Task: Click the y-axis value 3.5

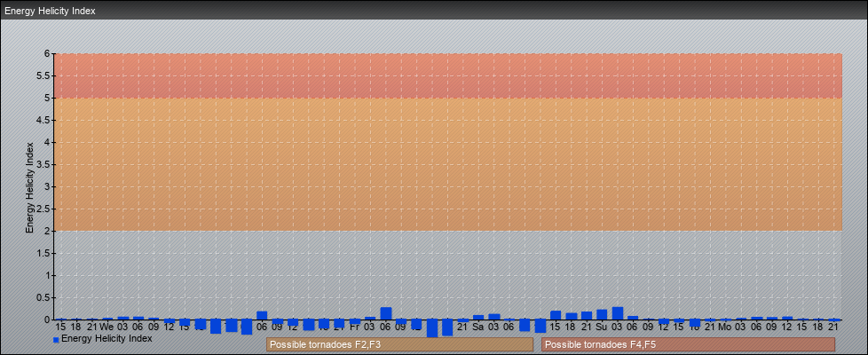Action: 43,164
